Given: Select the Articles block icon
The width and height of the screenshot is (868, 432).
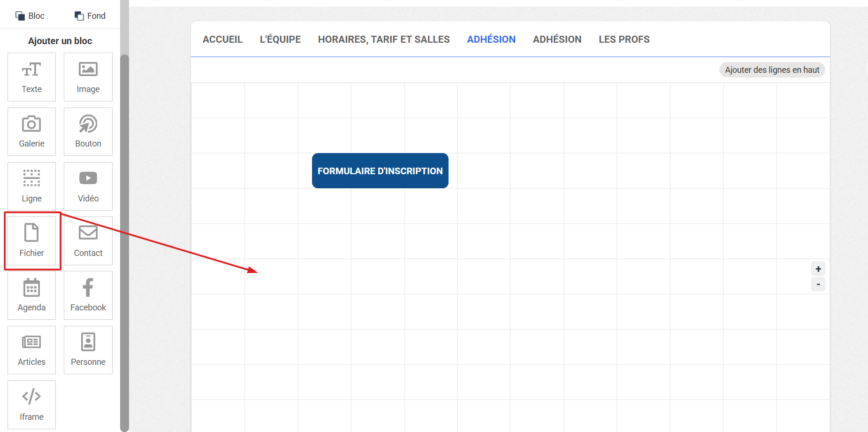Looking at the screenshot, I should [31, 350].
